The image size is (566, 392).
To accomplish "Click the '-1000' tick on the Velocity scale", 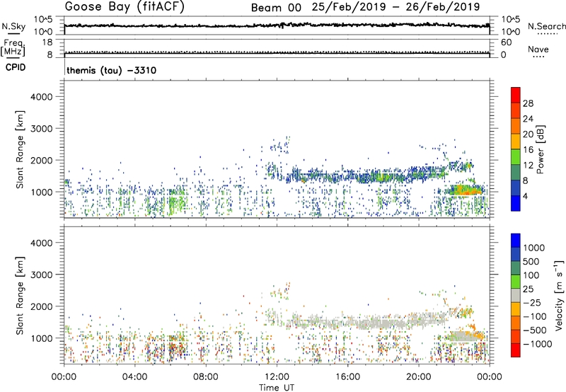I will coord(537,344).
